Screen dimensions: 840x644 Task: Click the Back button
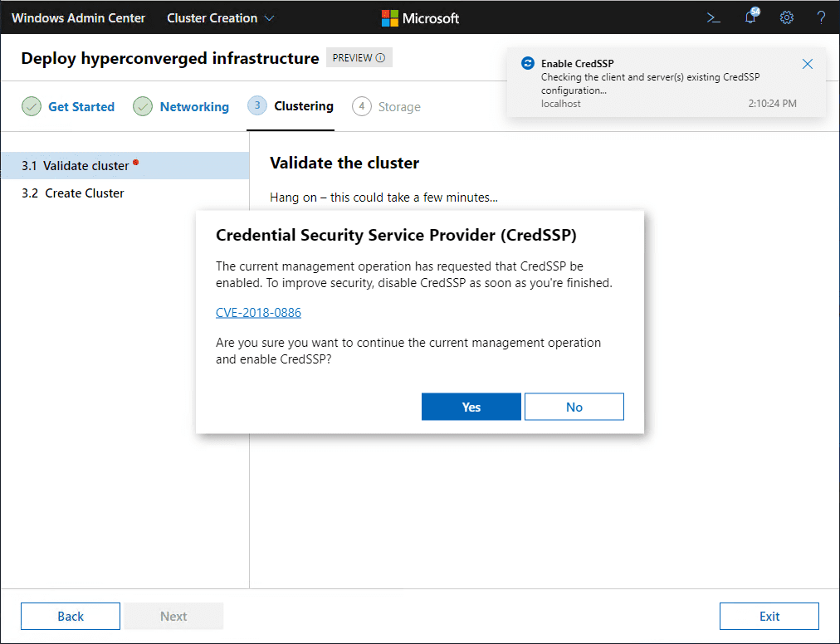point(71,616)
